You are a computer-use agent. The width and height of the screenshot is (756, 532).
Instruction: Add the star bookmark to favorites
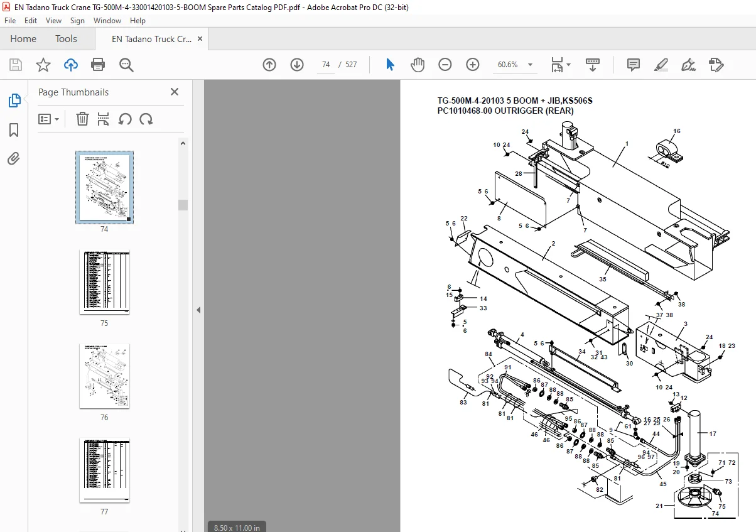pos(43,65)
